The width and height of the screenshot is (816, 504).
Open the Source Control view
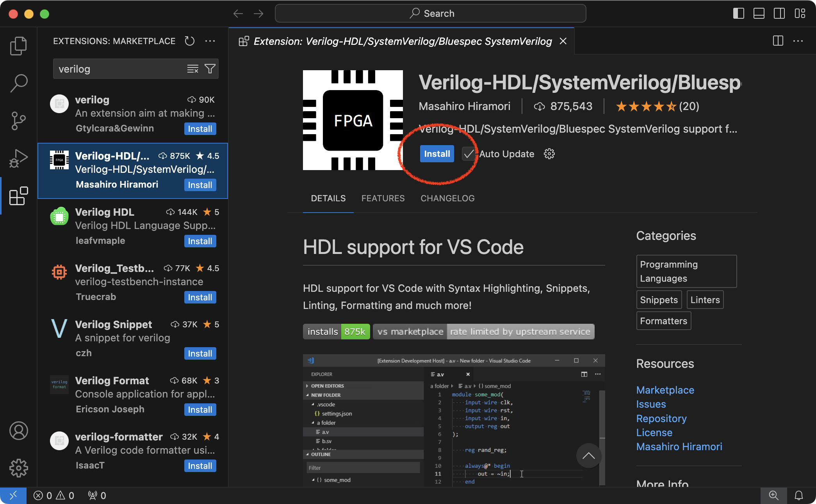point(18,121)
